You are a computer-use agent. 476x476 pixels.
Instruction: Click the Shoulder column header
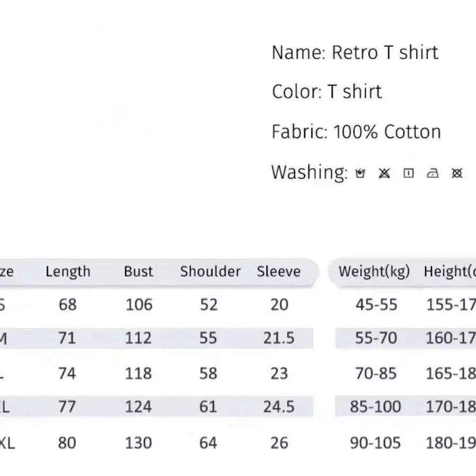(x=210, y=271)
